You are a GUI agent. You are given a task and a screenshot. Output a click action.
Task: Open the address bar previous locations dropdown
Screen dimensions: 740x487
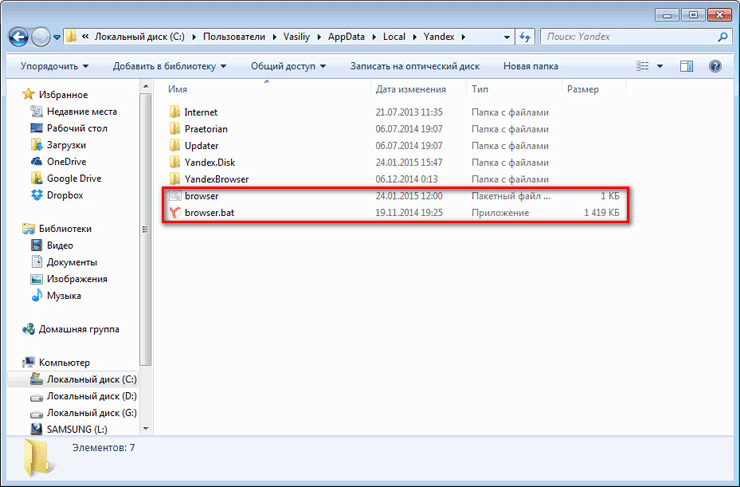506,37
